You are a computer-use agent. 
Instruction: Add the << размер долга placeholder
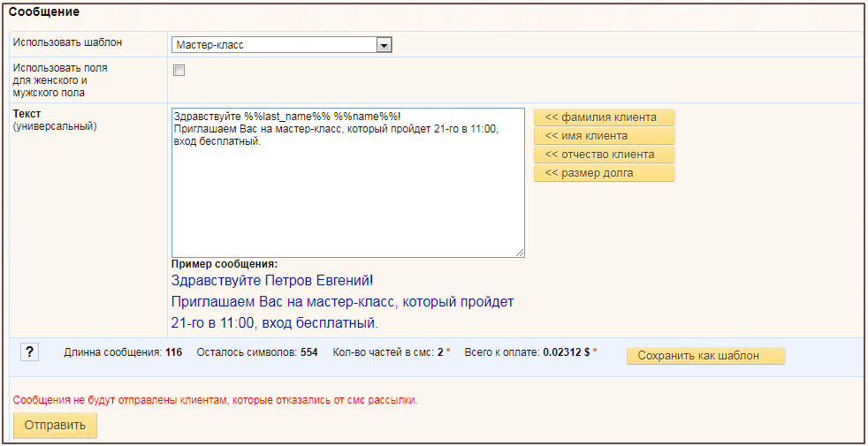click(604, 173)
